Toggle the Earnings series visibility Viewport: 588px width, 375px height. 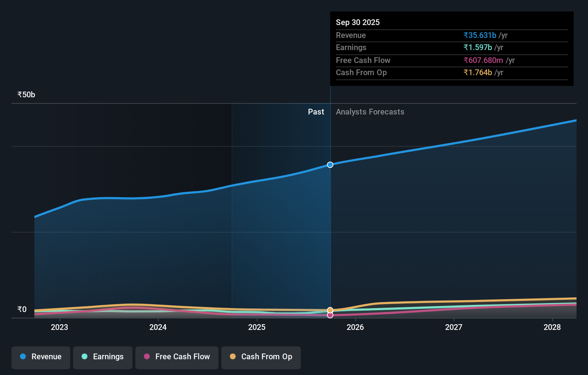tap(103, 357)
